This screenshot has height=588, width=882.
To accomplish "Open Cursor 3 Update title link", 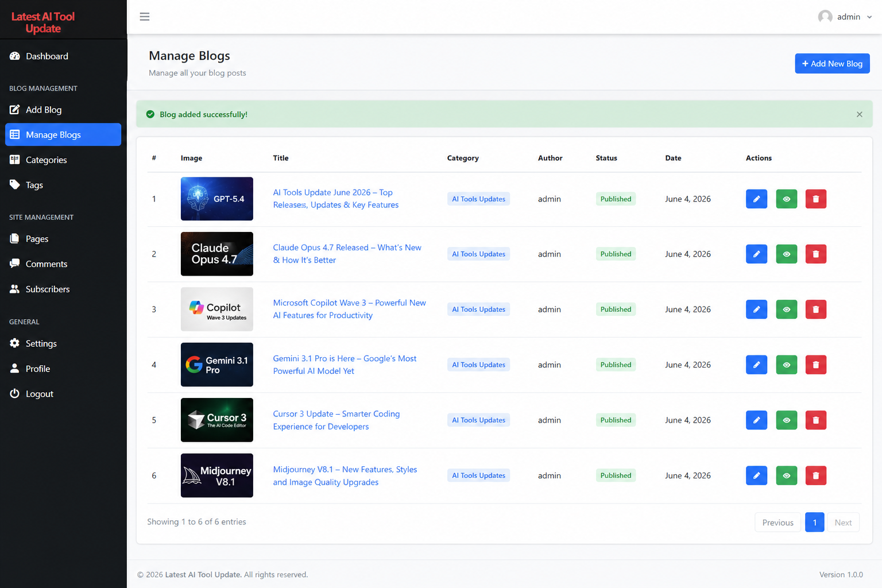I will 336,420.
